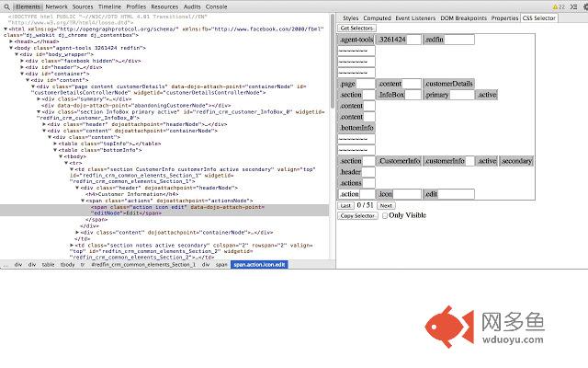Screen dimensions: 588x368
Task: Toggle the .bottomInfo selector chip
Action: click(x=356, y=128)
